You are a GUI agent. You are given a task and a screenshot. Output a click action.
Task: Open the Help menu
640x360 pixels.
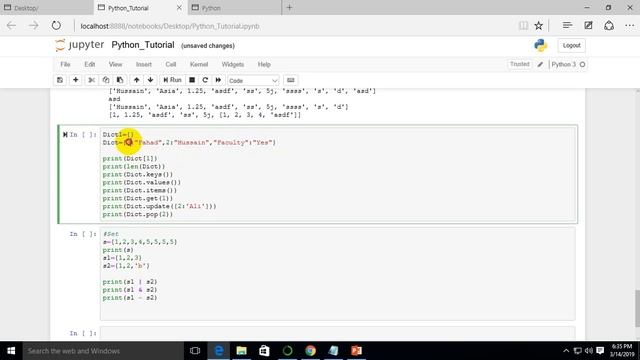coord(264,64)
